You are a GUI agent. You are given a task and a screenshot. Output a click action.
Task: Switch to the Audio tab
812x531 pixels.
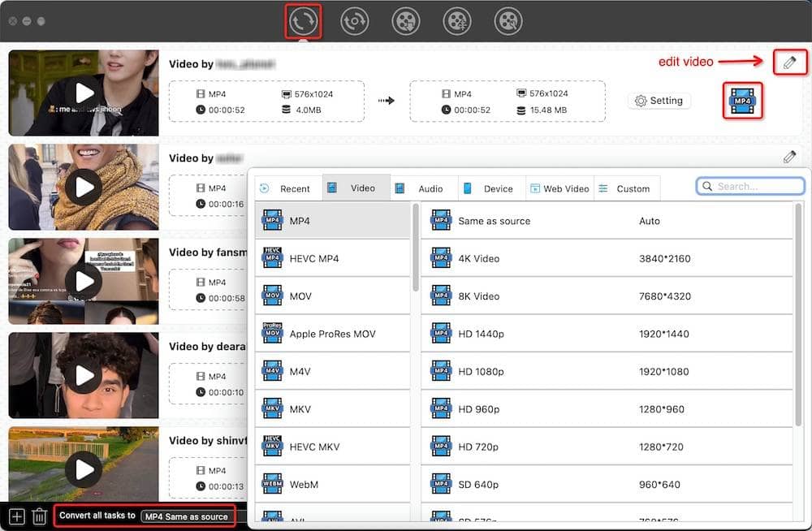coord(424,188)
